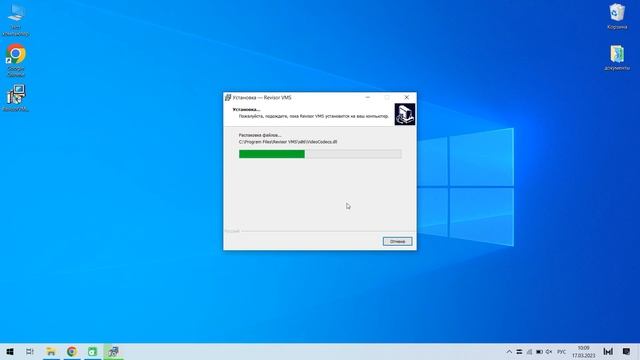The width and height of the screenshot is (640, 360).
Task: Select the RevisorVMS installer desktop icon
Action: pos(16,98)
